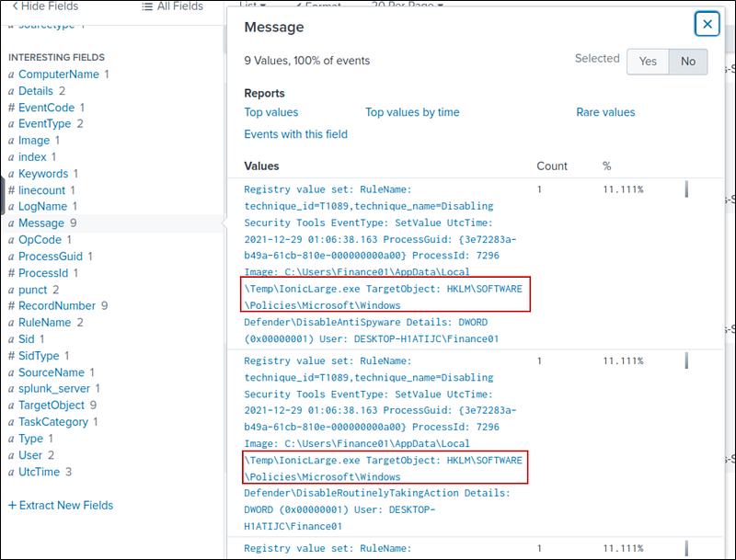
Task: Select the TargetObject field
Action: 52,405
